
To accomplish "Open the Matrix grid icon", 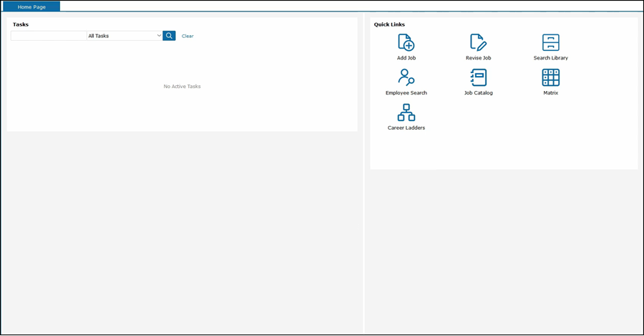I will tap(550, 77).
